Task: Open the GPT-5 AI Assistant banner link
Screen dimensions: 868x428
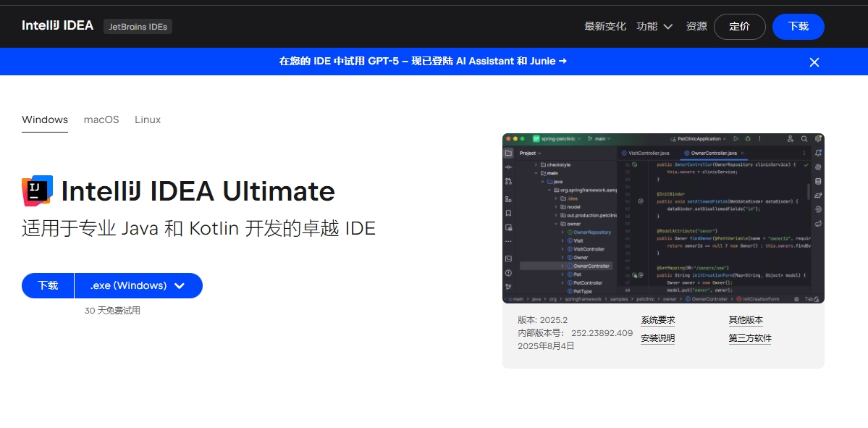Action: coord(423,62)
